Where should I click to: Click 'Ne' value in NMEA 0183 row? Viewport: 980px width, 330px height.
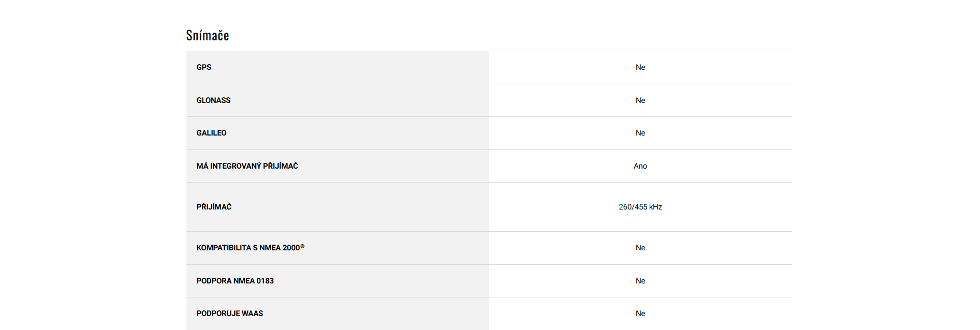coord(640,281)
